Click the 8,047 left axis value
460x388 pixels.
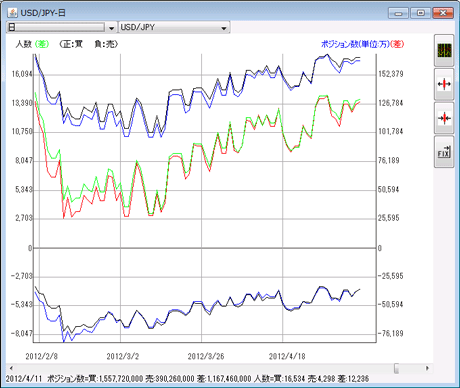tap(24, 161)
